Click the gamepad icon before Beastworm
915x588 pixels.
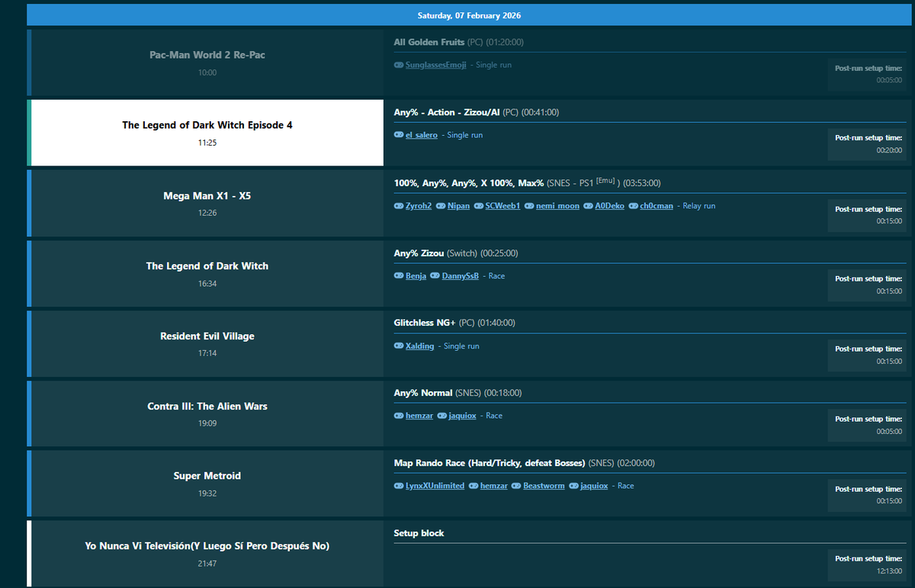point(516,486)
